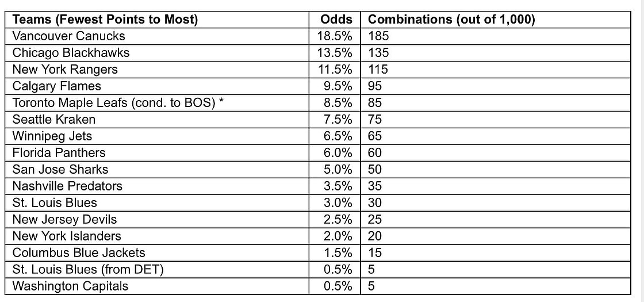Select the Chicago Blackhawks row name
This screenshot has width=644, height=302.
71,53
